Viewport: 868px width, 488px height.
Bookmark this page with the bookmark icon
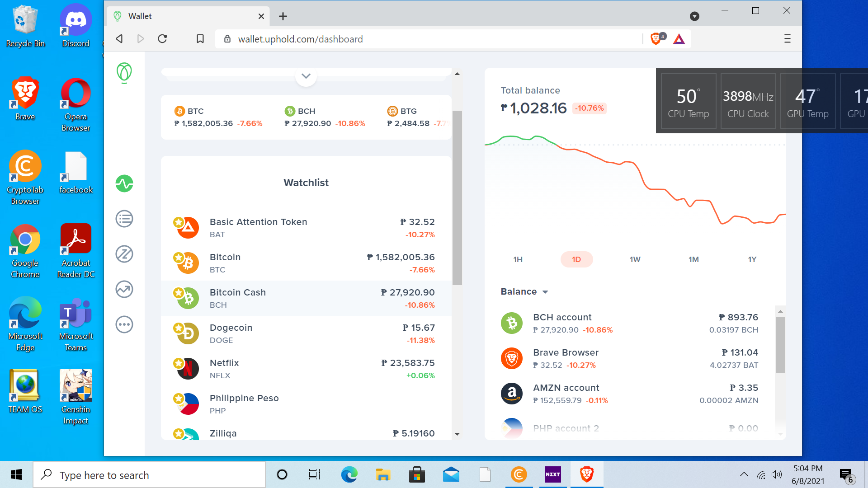click(200, 39)
